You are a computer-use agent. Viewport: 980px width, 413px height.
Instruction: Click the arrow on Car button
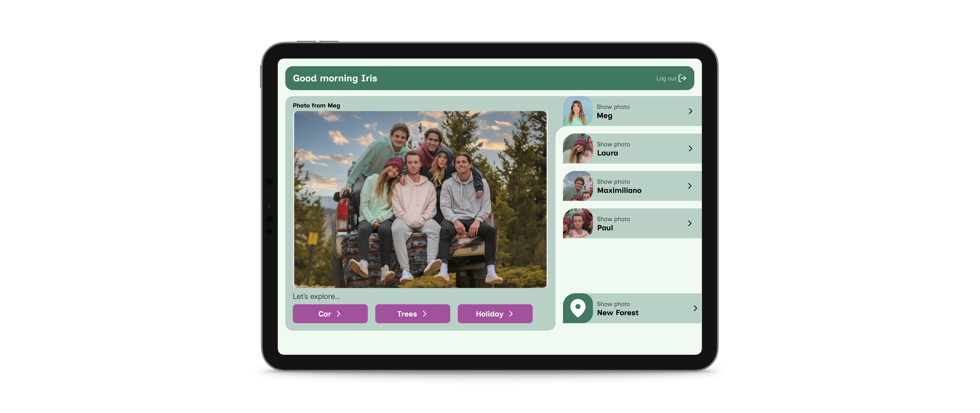(339, 314)
